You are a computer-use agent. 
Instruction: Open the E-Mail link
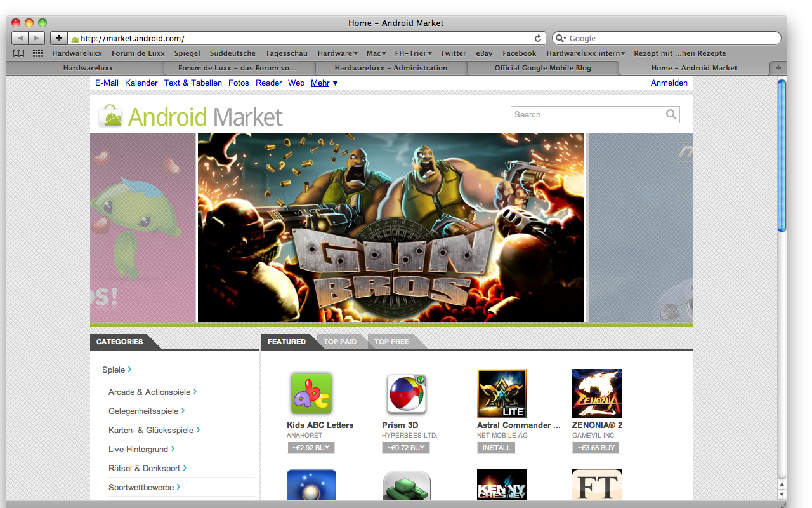[x=107, y=83]
